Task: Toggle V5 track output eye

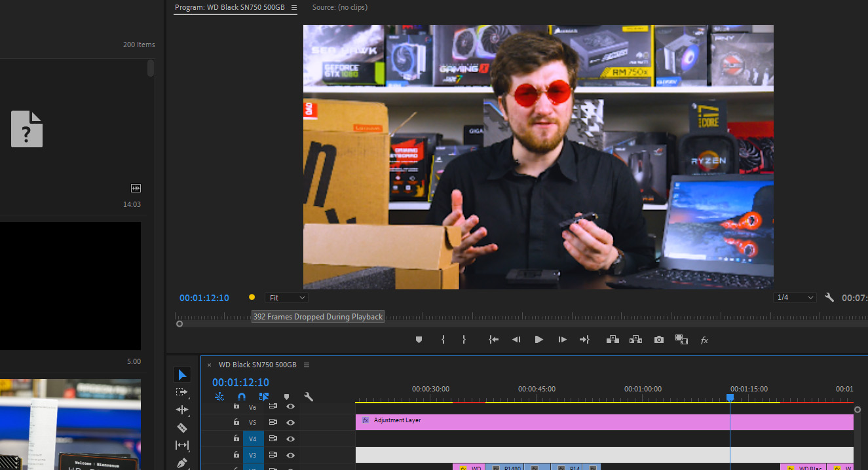Action: 290,422
